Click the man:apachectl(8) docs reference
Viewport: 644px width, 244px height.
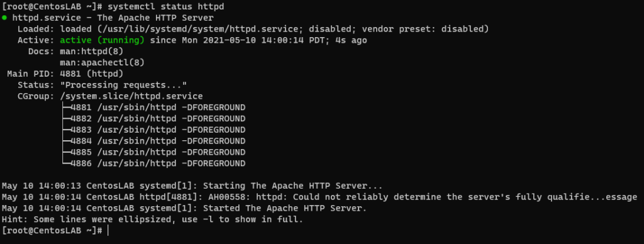click(x=103, y=62)
